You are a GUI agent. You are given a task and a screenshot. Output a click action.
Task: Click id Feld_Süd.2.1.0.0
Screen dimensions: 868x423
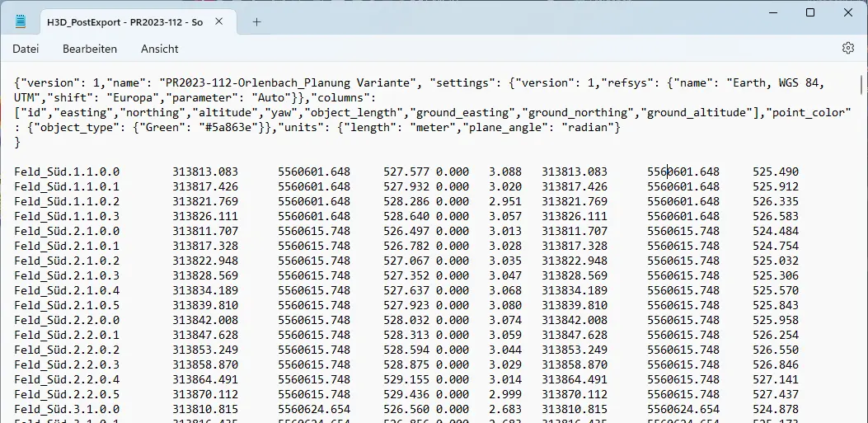click(67, 231)
